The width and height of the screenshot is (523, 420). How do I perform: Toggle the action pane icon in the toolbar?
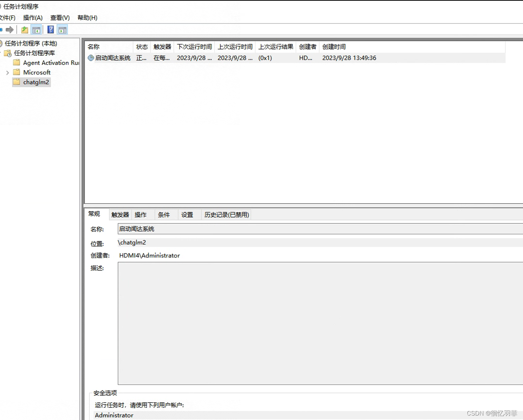[62, 30]
